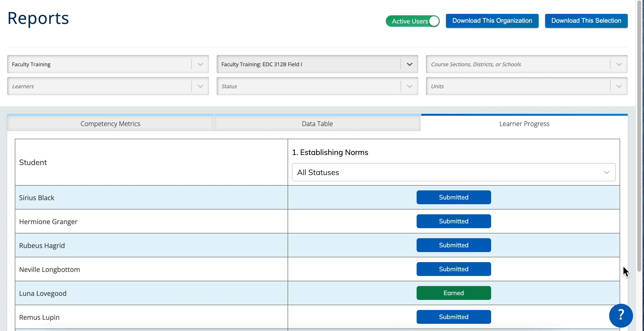Expand the All Statuses dropdown

(454, 172)
